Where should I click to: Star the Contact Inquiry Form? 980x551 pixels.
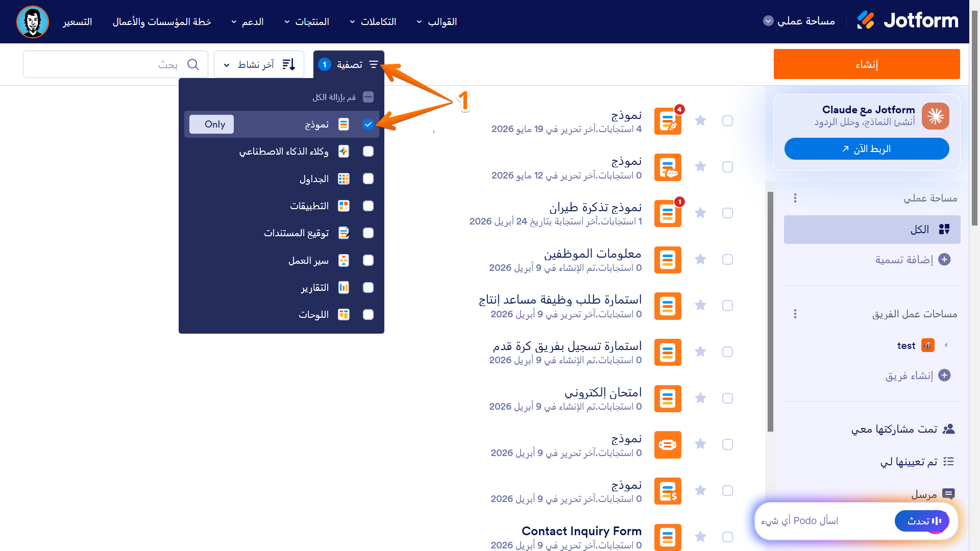coord(700,537)
